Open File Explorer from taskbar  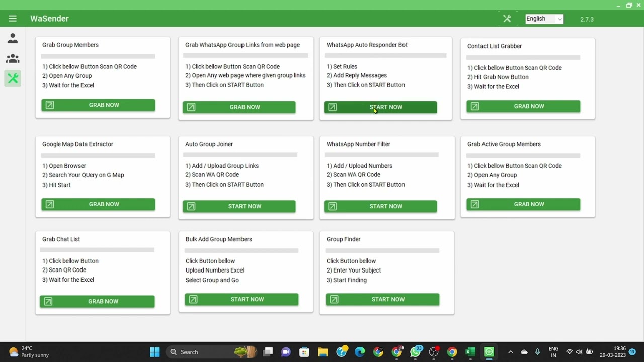(323, 352)
